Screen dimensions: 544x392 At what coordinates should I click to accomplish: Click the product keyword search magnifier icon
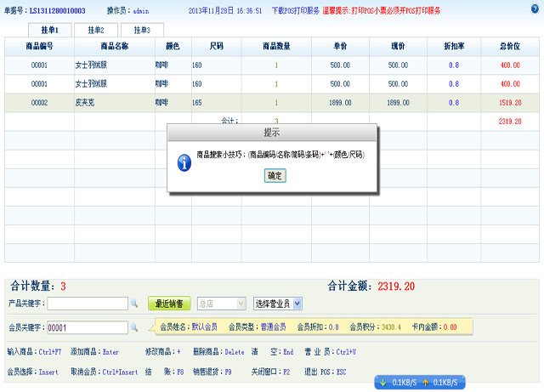[133, 304]
